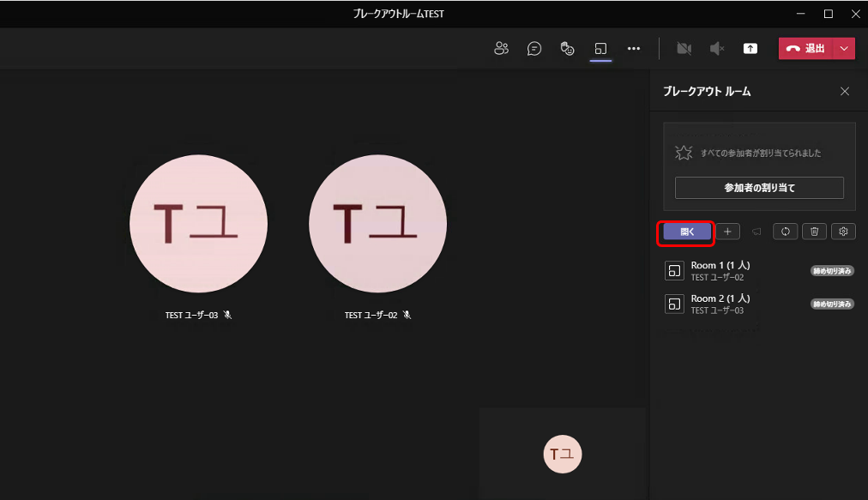The width and height of the screenshot is (868, 500).
Task: Open the meeting chat icon
Action: coord(534,49)
